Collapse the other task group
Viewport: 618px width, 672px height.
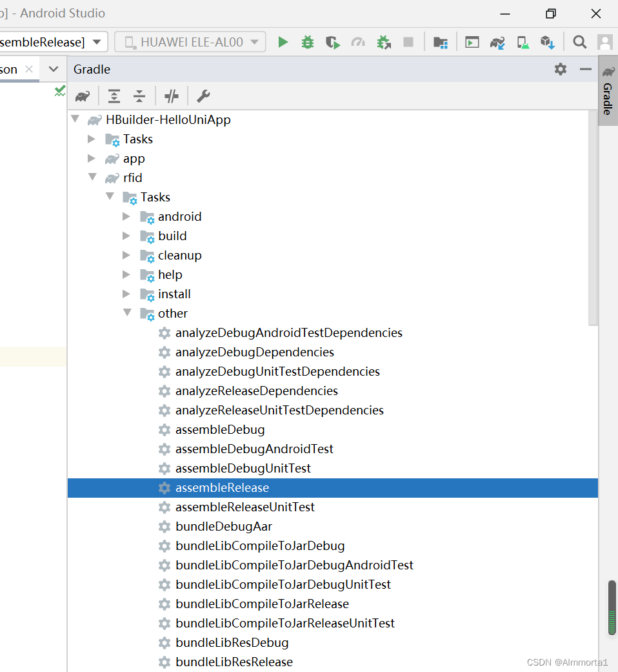point(128,313)
